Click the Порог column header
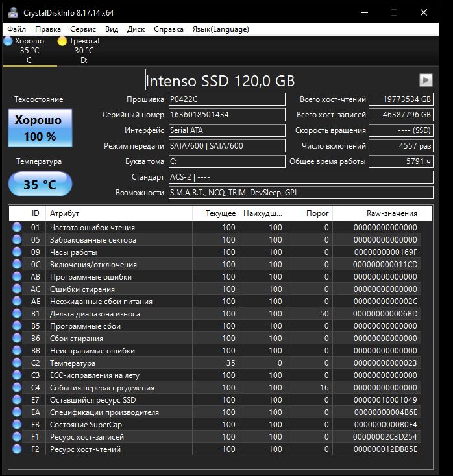Viewport: 453px width, 476px height. click(x=310, y=213)
